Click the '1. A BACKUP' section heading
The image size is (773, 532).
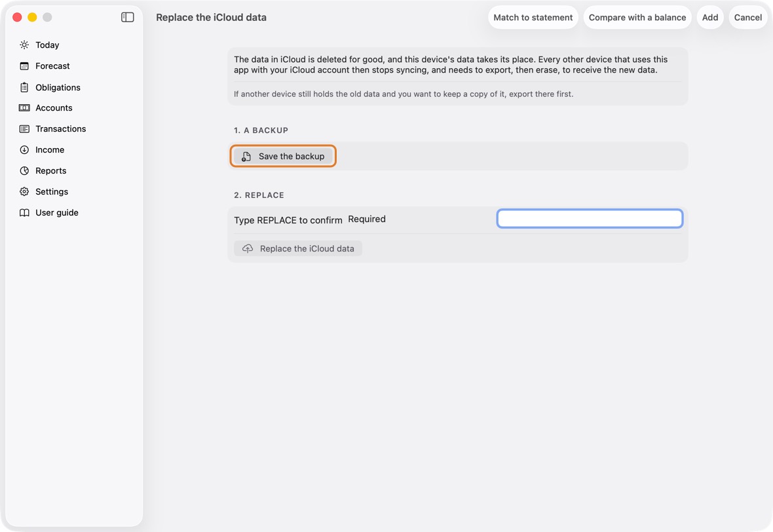click(261, 130)
